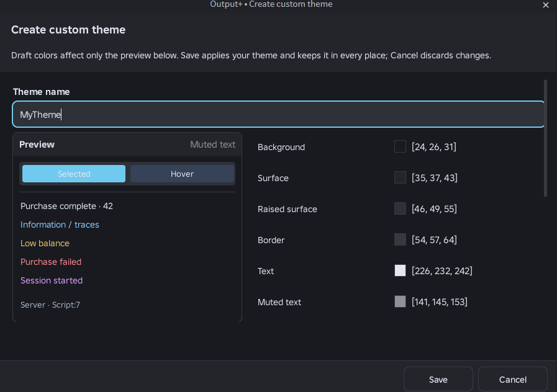Click the Raised surface row label
The image size is (557, 392).
click(x=287, y=209)
